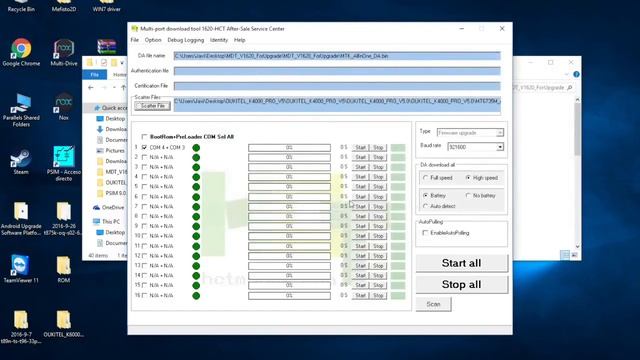Click back arrow in File Explorer window
640x360 pixels.
(x=91, y=87)
